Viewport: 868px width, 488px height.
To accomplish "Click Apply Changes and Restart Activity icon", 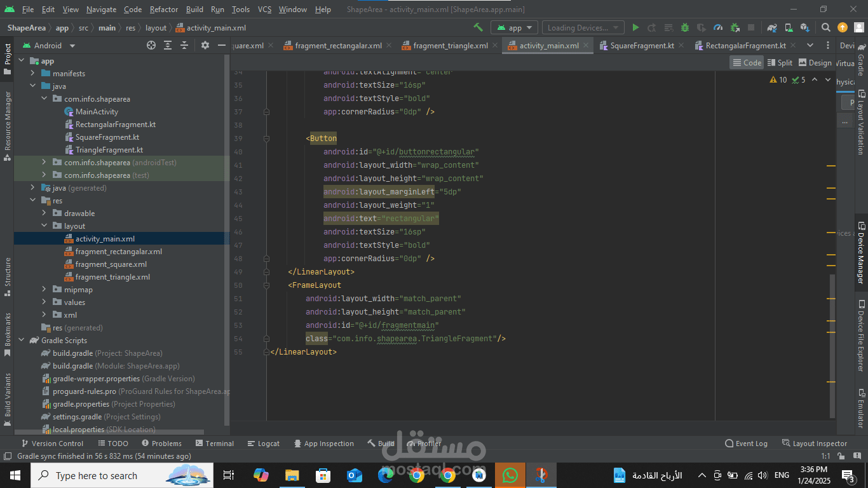I will 651,27.
